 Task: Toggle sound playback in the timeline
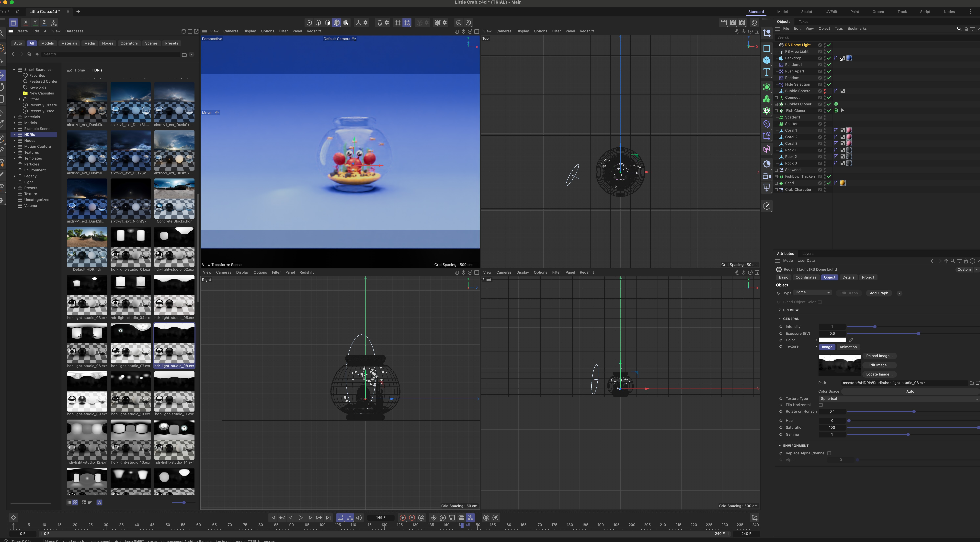point(359,518)
